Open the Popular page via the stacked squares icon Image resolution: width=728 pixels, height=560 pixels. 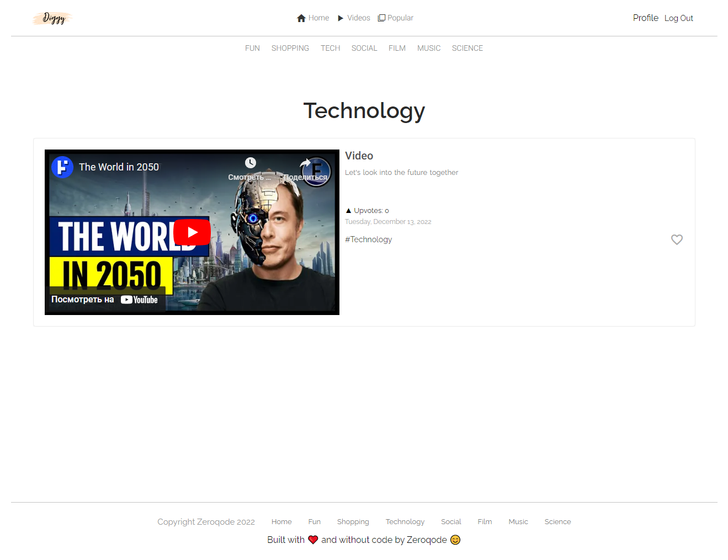(x=381, y=18)
